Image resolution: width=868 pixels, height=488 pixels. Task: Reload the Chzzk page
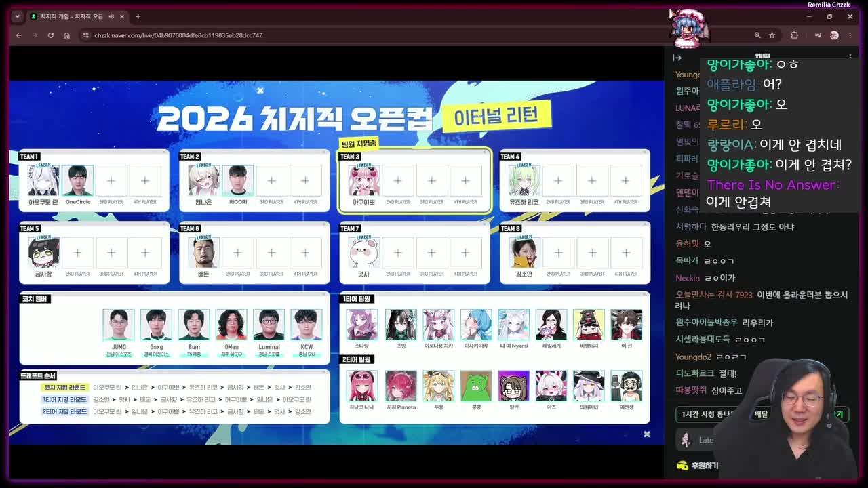(51, 35)
